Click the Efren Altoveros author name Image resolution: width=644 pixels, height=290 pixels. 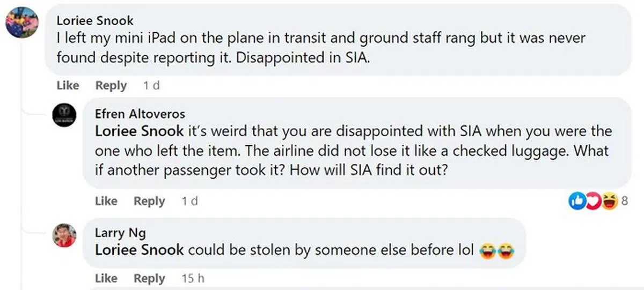[140, 114]
